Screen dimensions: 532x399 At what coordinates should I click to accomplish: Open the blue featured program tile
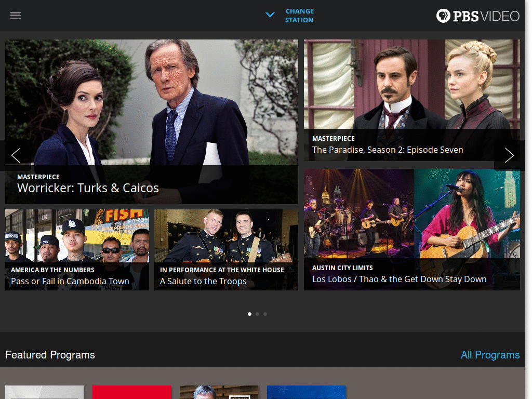point(307,392)
